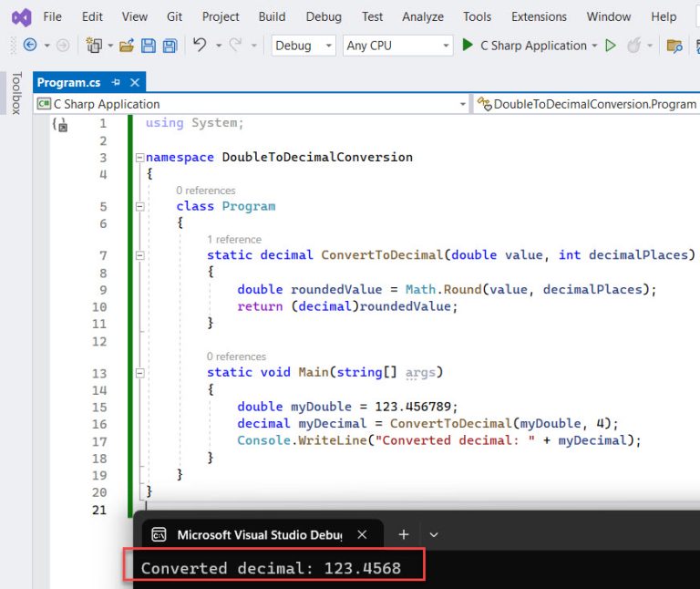This screenshot has height=589, width=700.
Task: Start debugging with green play arrow
Action: pos(468,45)
